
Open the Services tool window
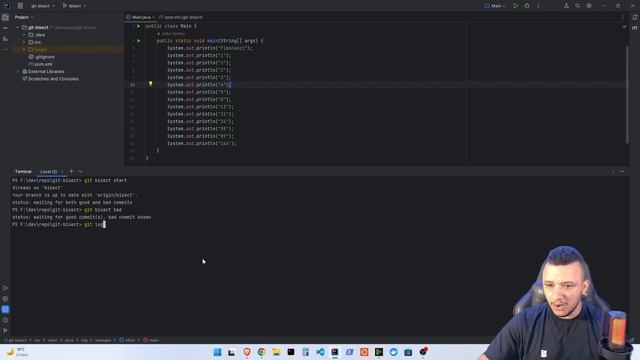pos(5,299)
